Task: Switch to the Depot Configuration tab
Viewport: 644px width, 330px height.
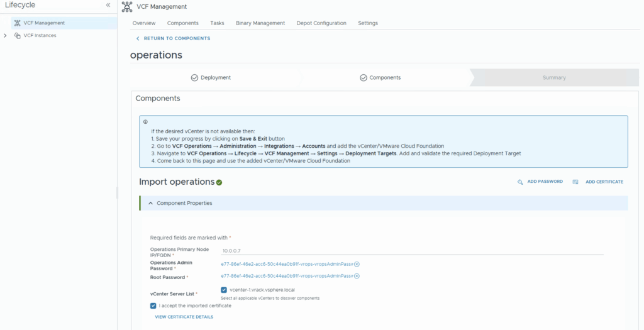Action: 321,23
